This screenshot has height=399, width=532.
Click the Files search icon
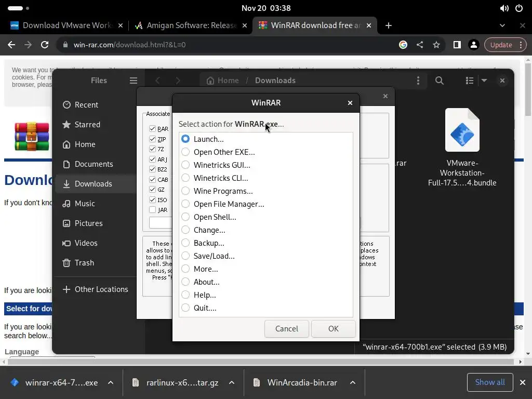pos(440,81)
